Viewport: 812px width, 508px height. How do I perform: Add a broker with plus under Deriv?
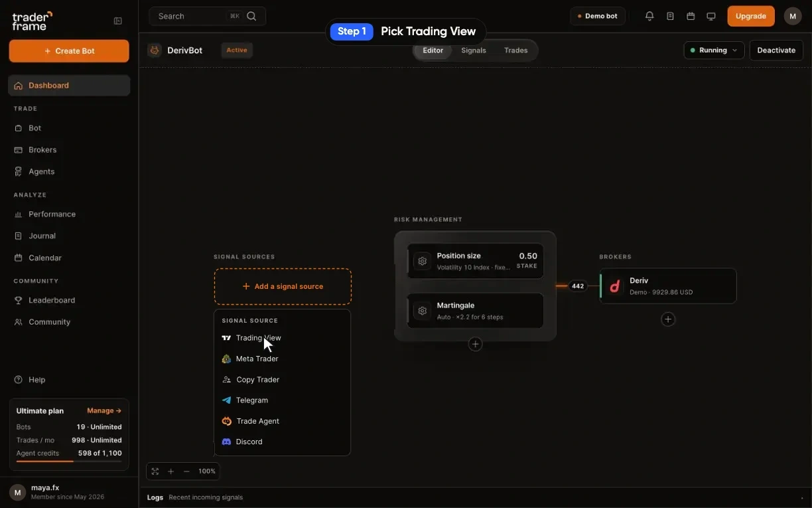pyautogui.click(x=668, y=319)
